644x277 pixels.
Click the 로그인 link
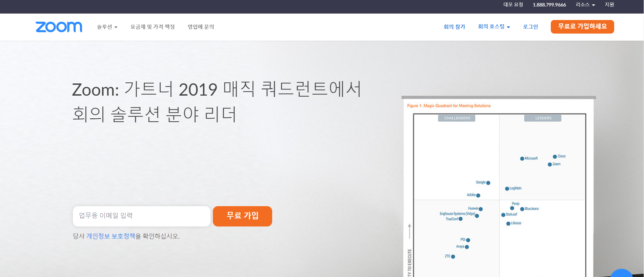530,27
